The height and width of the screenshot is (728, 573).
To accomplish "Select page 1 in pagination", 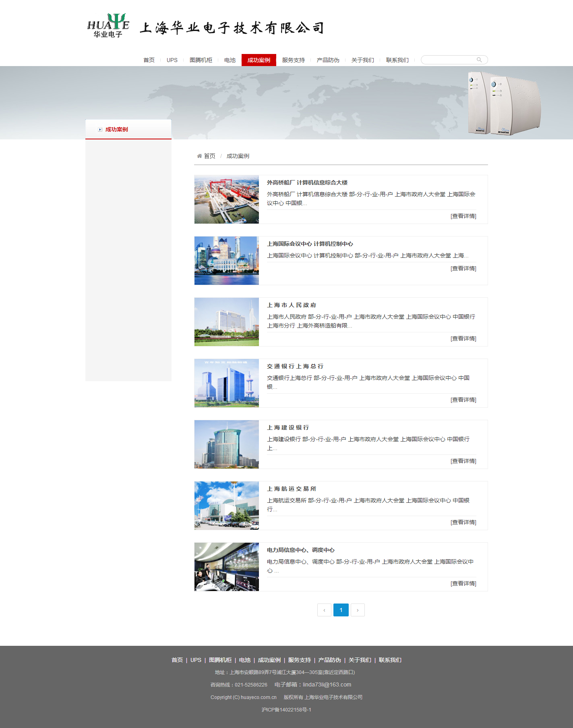I will coord(341,610).
